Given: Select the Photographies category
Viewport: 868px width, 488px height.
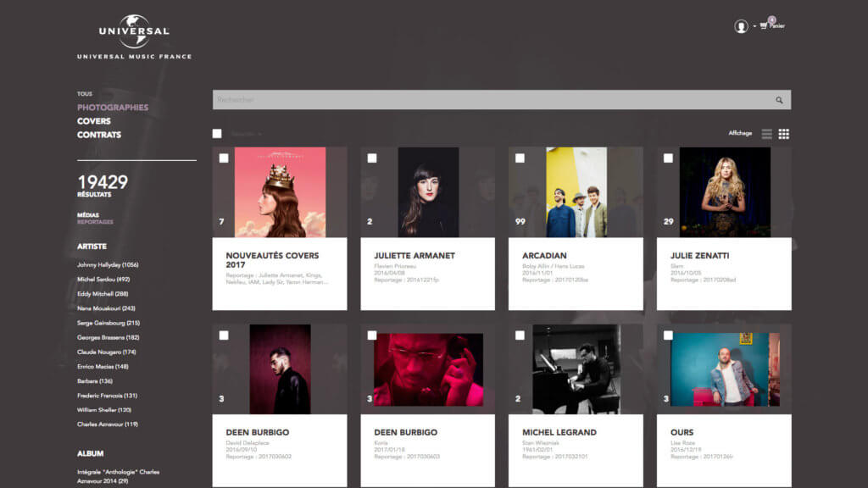Looking at the screenshot, I should (x=113, y=108).
